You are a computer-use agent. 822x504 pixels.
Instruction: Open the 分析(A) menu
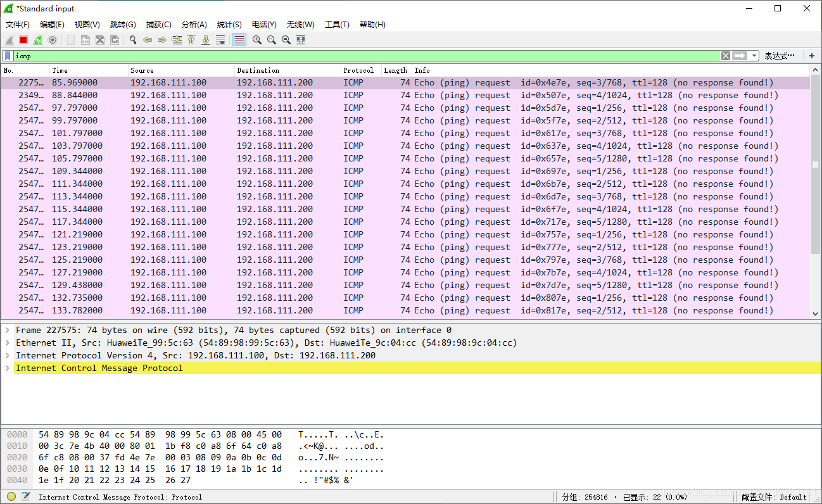click(x=194, y=25)
